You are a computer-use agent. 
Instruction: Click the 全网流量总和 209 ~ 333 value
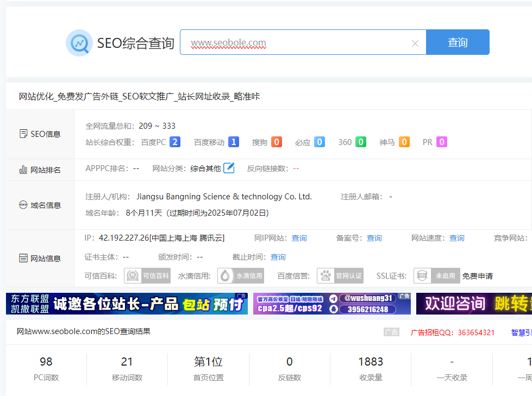[x=157, y=126]
